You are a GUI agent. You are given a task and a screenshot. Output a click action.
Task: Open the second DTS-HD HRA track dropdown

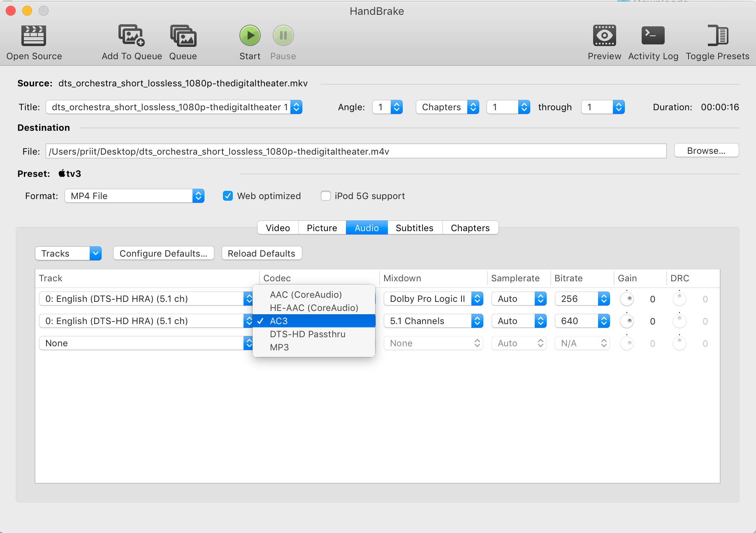(x=146, y=321)
